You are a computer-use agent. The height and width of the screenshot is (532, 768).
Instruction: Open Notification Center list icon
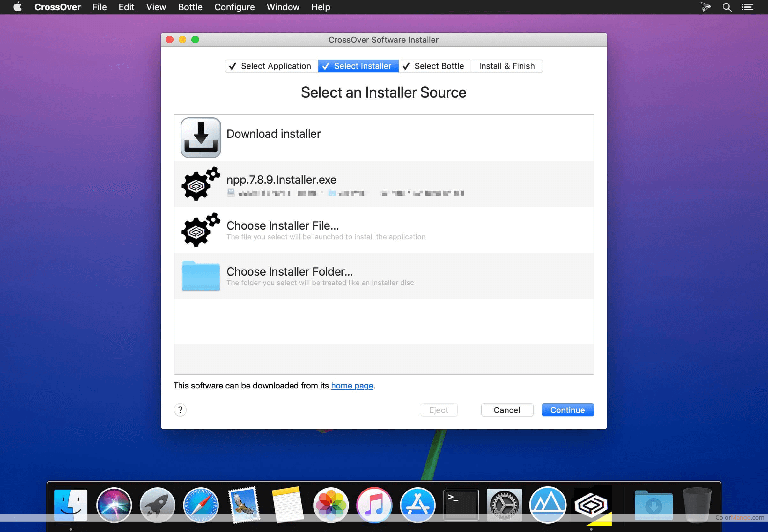pos(747,7)
